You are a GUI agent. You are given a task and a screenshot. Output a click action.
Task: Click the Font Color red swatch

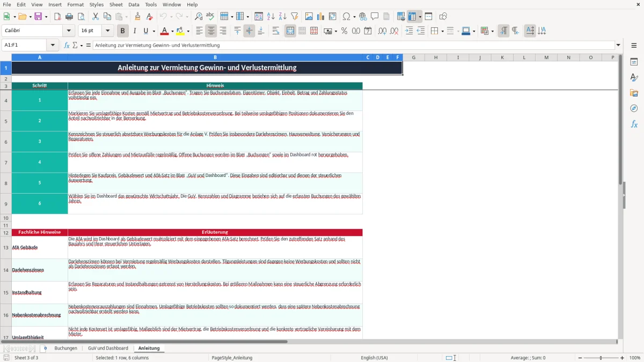click(164, 31)
